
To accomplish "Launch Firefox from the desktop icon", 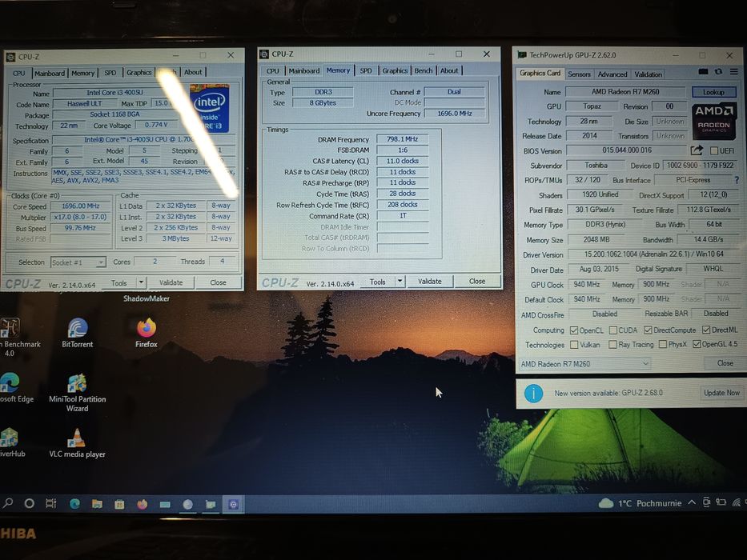I will point(147,333).
